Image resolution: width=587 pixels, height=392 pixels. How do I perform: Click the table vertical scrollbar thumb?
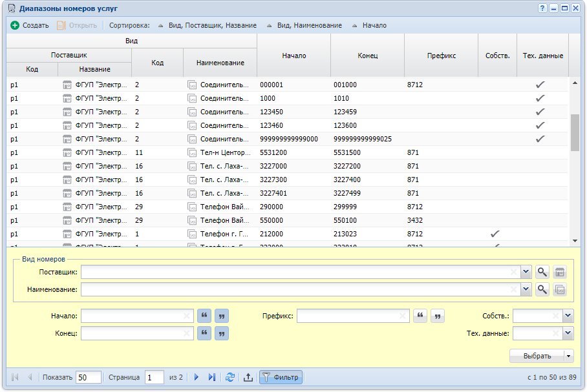(575, 133)
